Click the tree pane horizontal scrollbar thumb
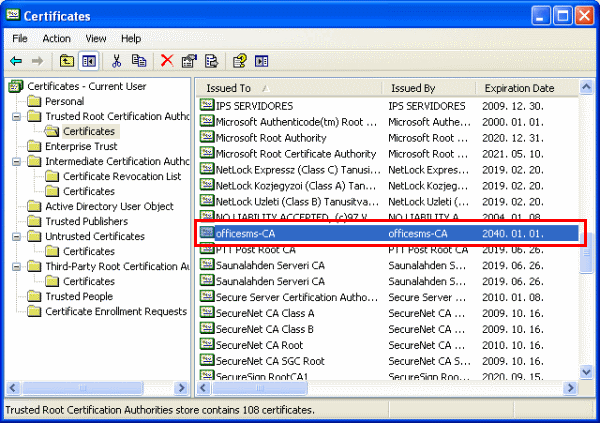 (x=83, y=388)
